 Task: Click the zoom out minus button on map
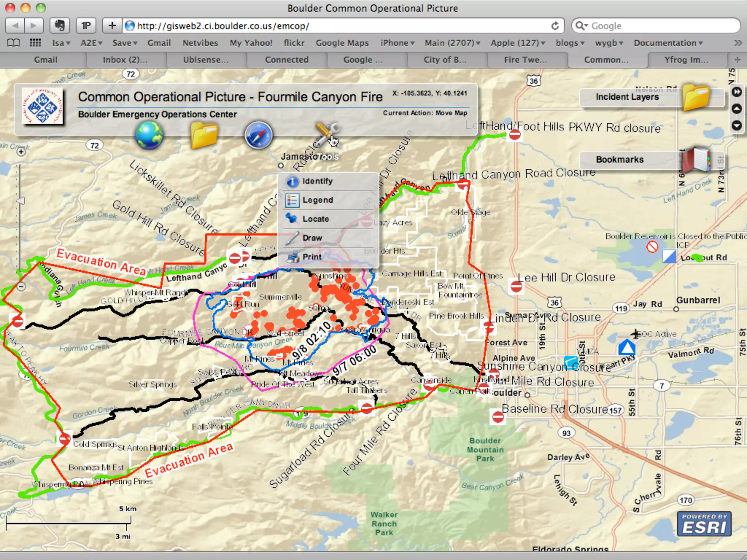point(22,287)
